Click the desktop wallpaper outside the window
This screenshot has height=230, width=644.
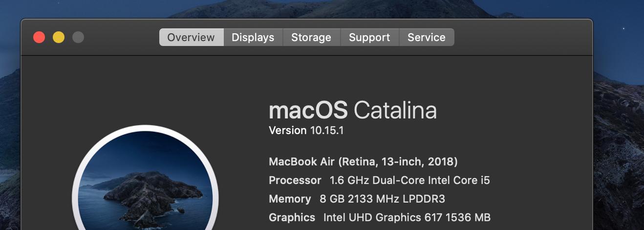click(618, 122)
